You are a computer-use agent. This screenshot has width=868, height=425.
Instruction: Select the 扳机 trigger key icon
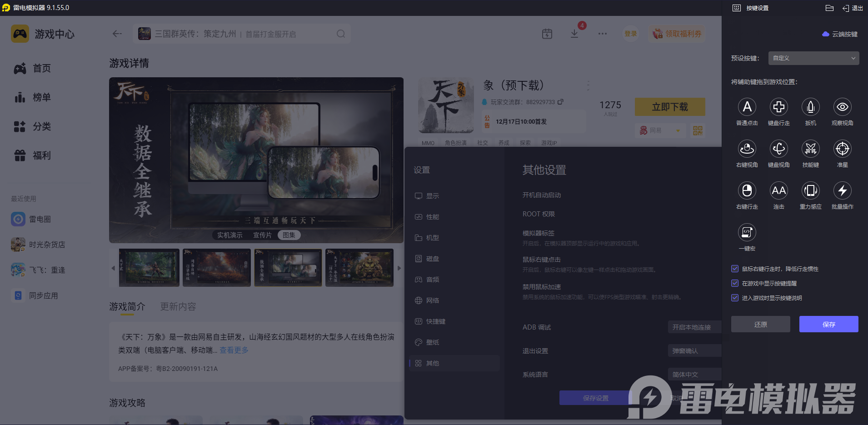(810, 107)
